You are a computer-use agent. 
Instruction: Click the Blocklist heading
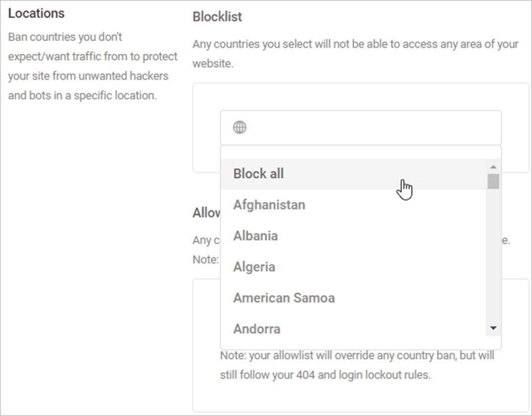coord(217,16)
